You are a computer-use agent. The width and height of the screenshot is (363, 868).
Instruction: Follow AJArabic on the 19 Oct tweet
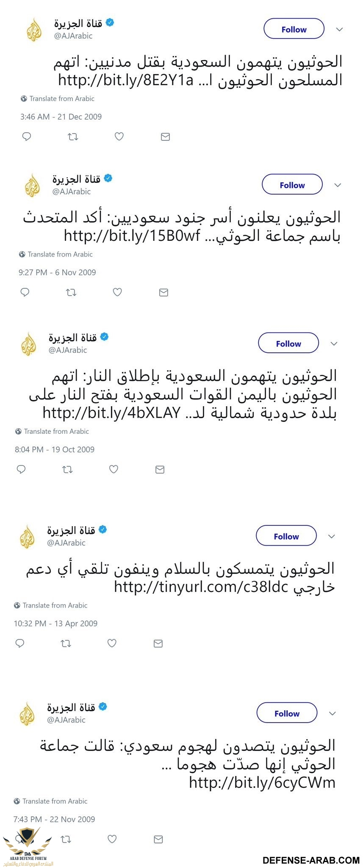tap(288, 343)
